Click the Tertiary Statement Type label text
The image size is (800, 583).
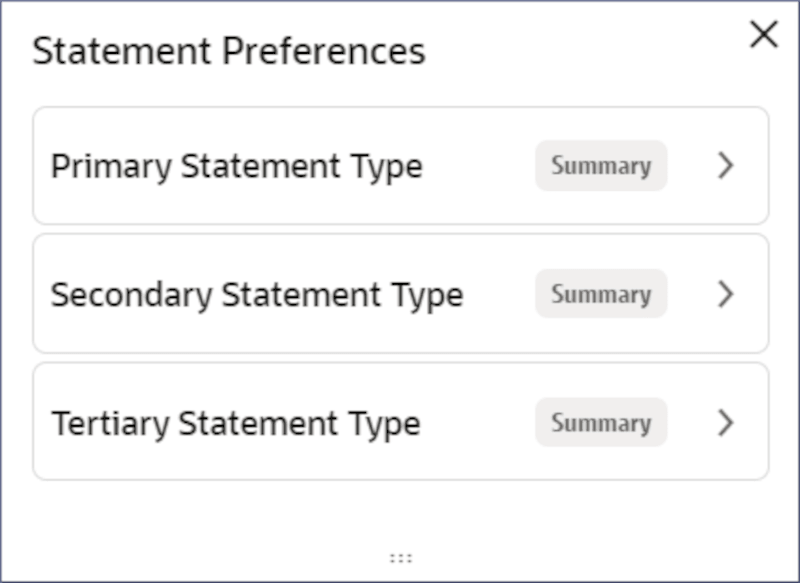click(x=235, y=422)
